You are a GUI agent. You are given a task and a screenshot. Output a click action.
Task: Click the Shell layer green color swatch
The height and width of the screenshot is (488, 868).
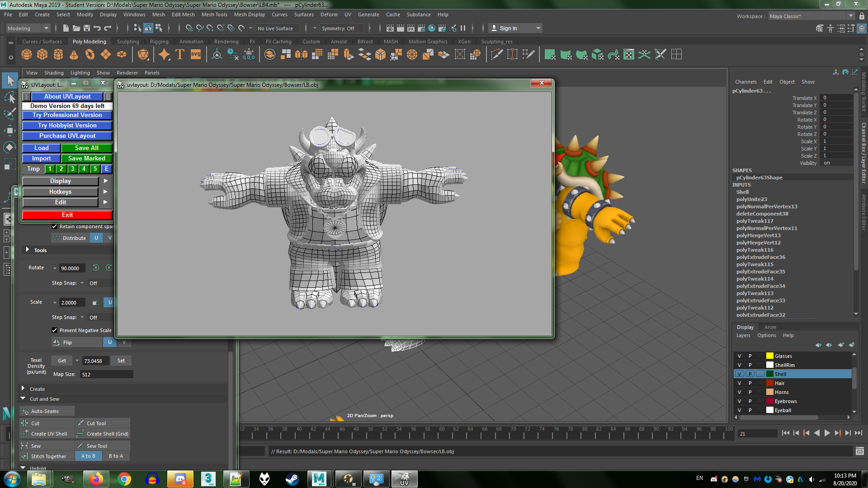(770, 374)
